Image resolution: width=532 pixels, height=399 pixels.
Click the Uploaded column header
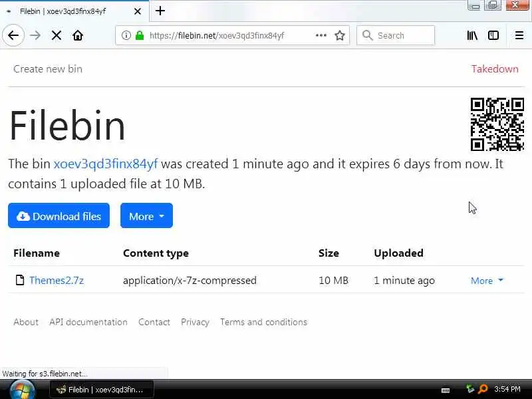(x=398, y=253)
